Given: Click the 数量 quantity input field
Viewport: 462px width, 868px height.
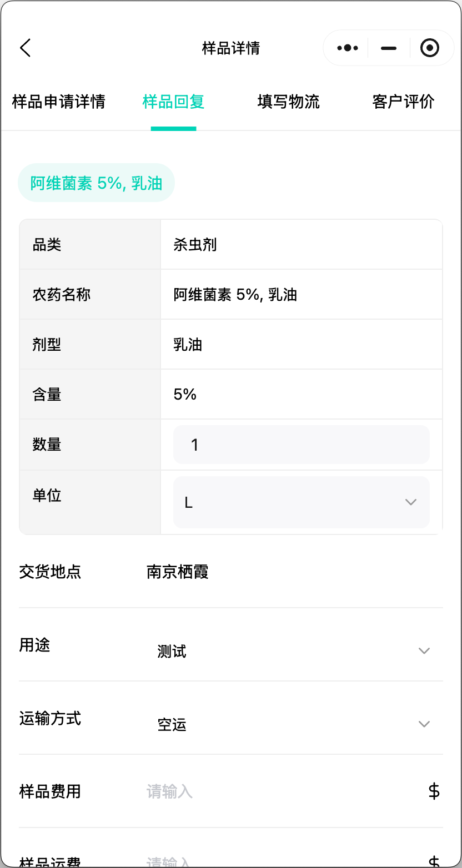Looking at the screenshot, I should tap(301, 445).
